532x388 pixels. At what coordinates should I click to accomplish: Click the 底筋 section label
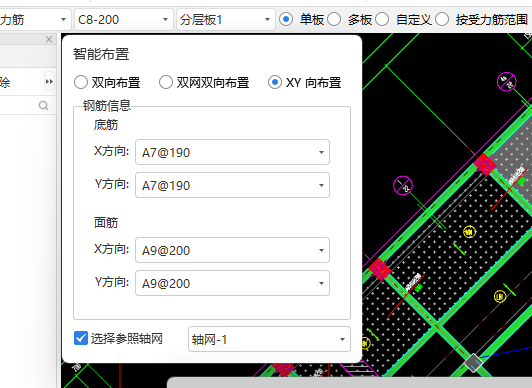(x=106, y=125)
